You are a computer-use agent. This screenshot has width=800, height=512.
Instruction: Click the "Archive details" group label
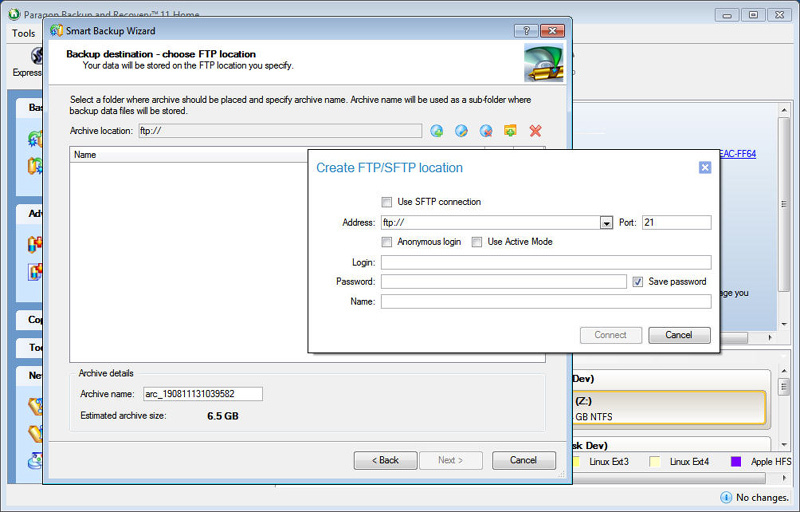pyautogui.click(x=106, y=373)
